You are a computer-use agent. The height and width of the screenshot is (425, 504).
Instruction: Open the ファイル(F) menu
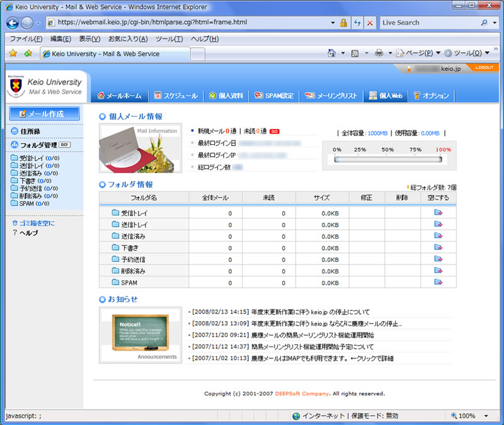tap(26, 38)
